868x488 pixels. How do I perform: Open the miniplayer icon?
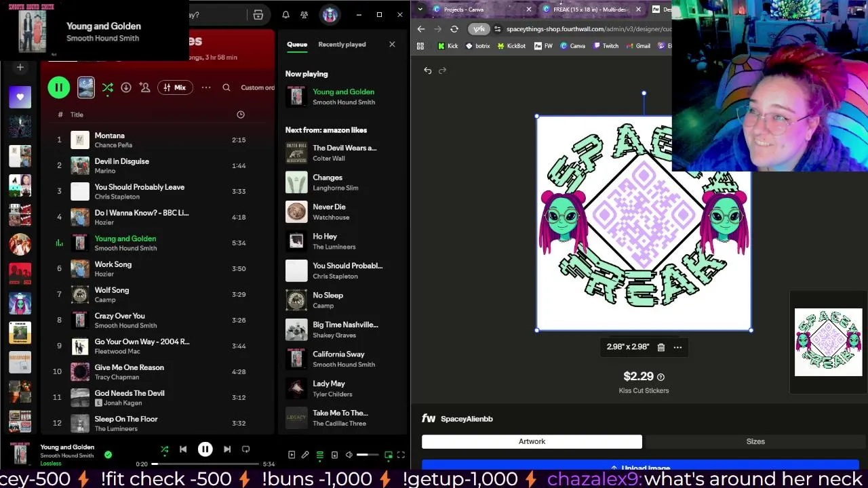click(x=389, y=455)
